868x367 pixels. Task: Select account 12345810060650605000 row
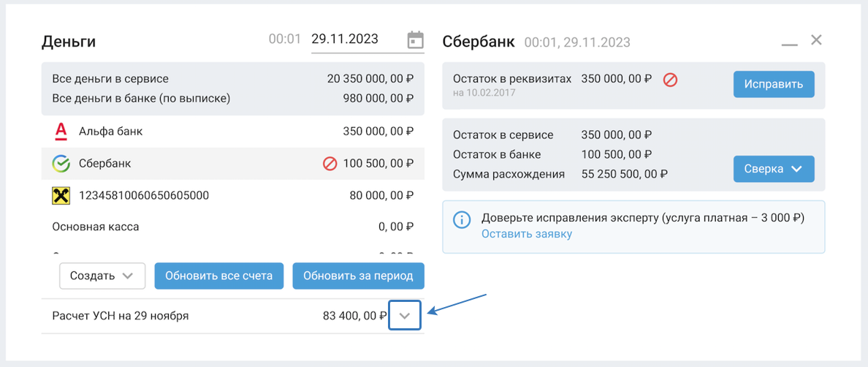tap(232, 195)
